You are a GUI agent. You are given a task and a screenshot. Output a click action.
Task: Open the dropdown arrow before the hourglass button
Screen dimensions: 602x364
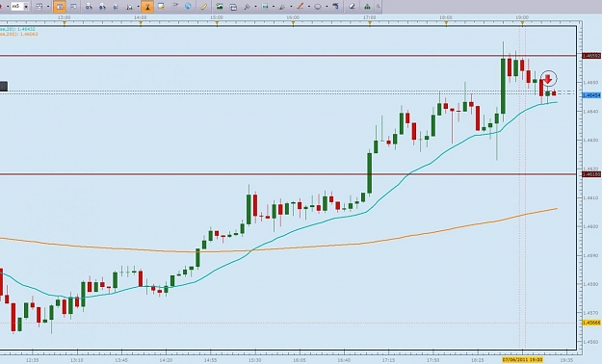138,7
